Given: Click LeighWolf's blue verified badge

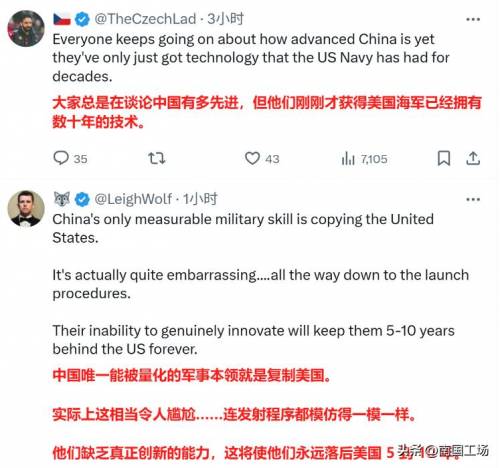Looking at the screenshot, I should [x=82, y=199].
